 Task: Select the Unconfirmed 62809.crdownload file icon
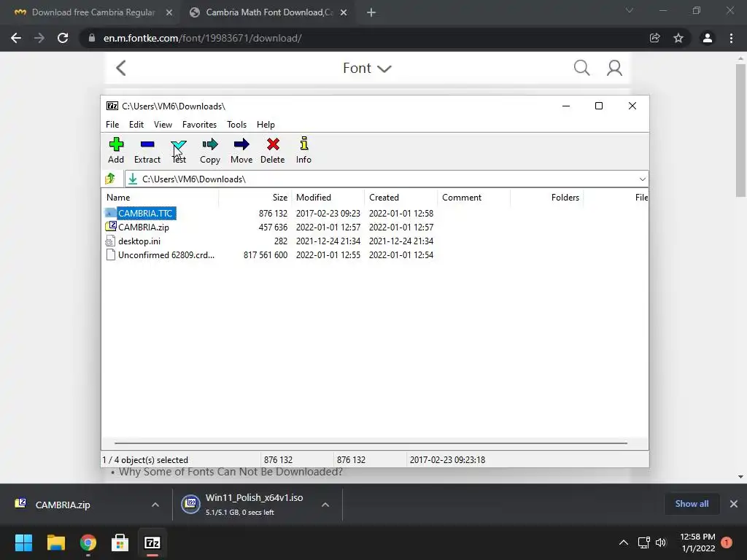[111, 254]
